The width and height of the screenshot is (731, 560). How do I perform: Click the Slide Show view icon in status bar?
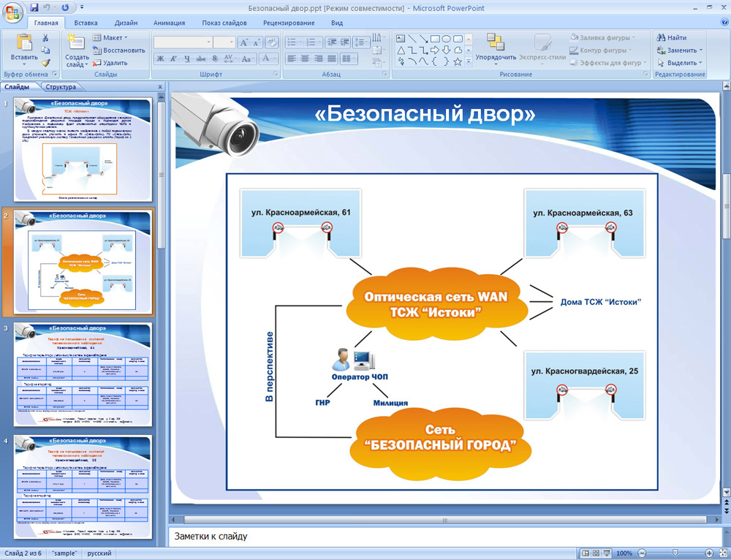[606, 552]
